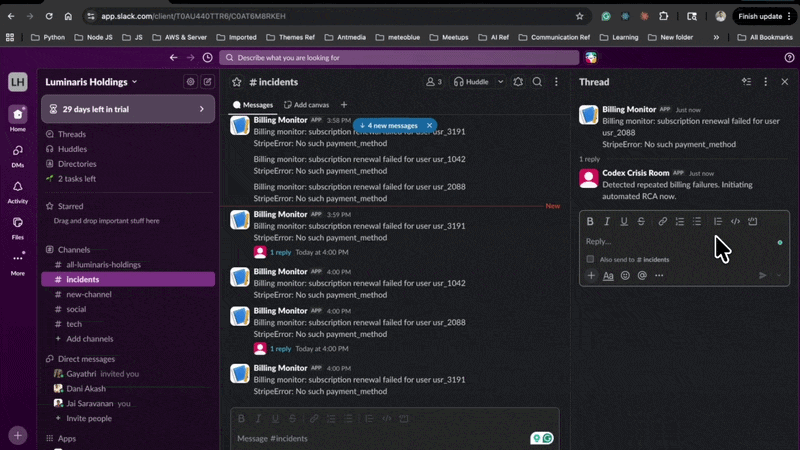Compose a new message
This screenshot has width=800, height=450.
[x=208, y=82]
